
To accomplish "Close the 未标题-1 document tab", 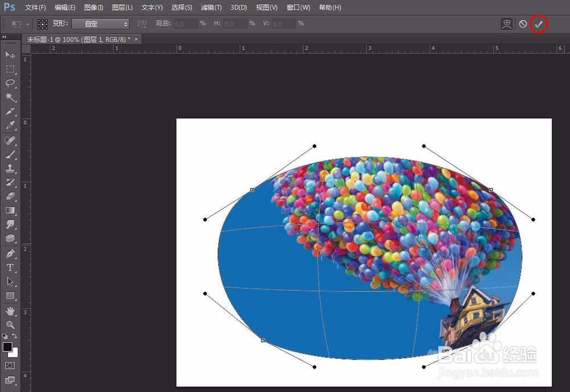I will [136, 39].
